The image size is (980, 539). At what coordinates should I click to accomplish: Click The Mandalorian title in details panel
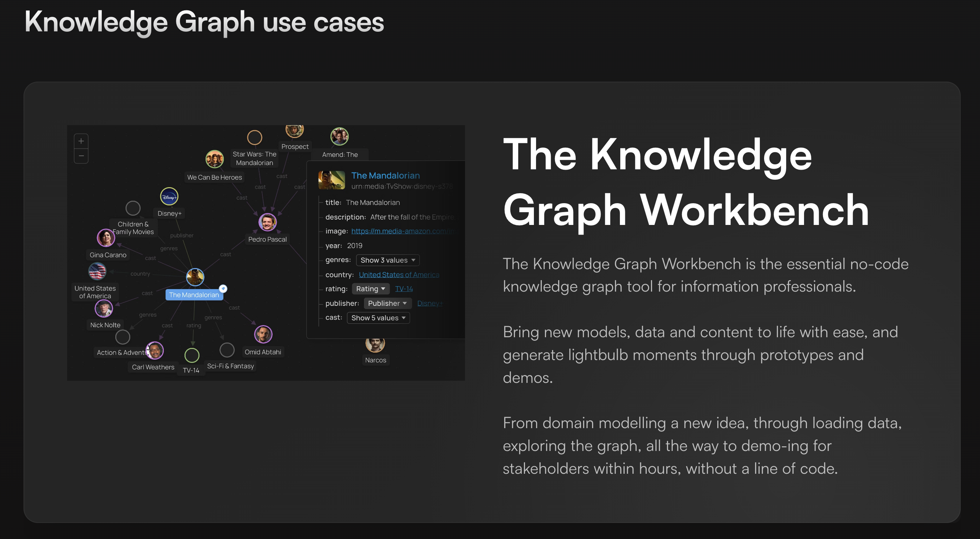(x=385, y=176)
